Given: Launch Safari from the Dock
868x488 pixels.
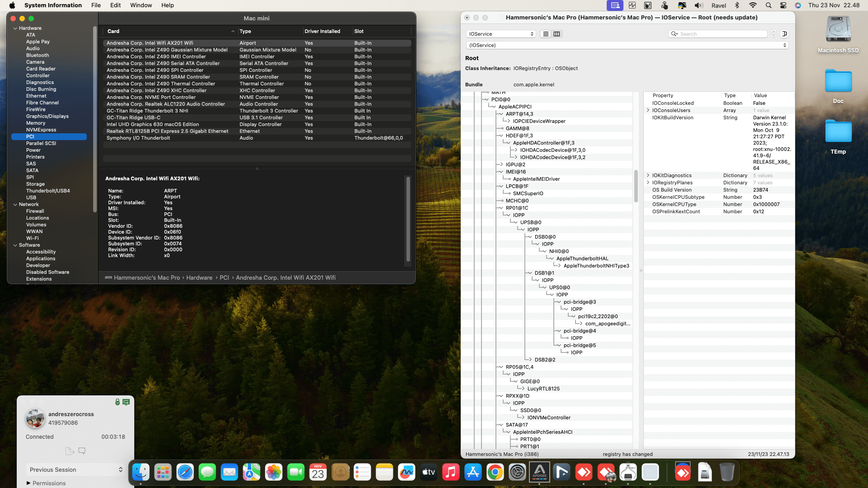Looking at the screenshot, I should pos(185,473).
